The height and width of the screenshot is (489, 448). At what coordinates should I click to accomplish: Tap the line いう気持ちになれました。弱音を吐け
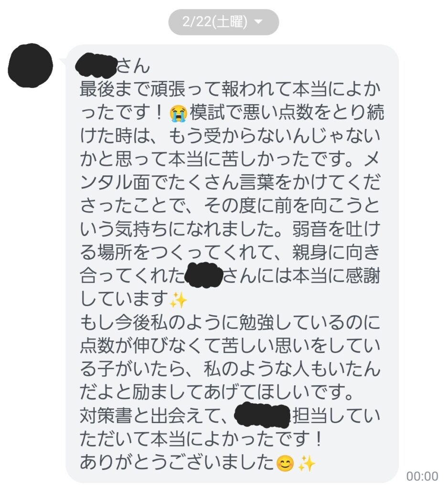click(x=230, y=229)
